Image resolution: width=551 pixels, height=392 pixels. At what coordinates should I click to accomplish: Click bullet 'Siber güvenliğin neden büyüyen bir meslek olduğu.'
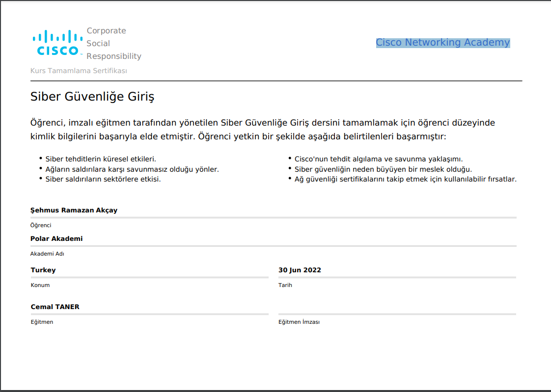pyautogui.click(x=383, y=169)
